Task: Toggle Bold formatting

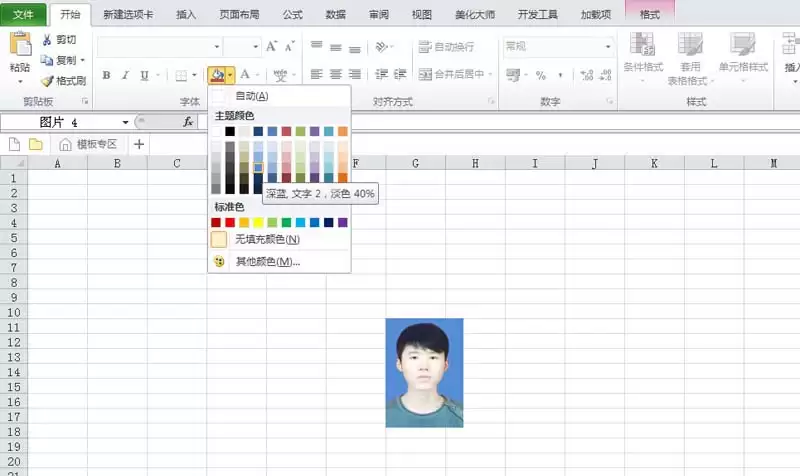Action: coord(106,76)
